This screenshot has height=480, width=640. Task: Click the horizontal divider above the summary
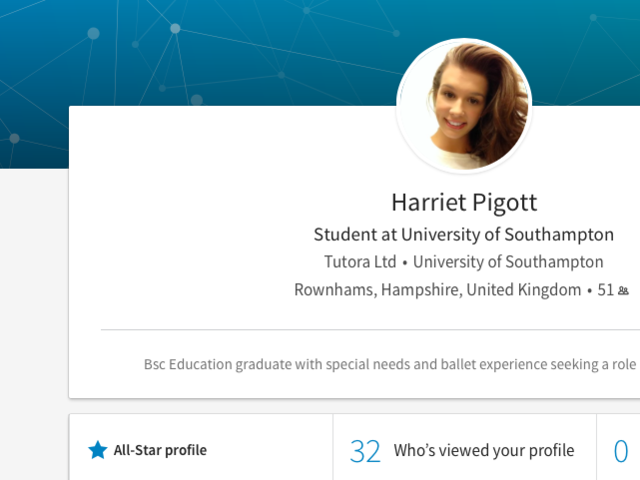pyautogui.click(x=370, y=329)
